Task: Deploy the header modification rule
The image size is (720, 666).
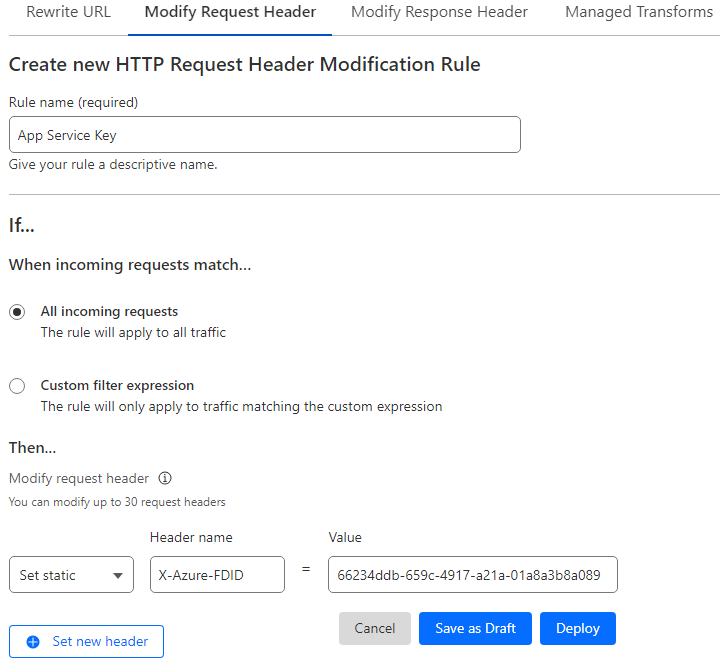Action: [x=578, y=628]
